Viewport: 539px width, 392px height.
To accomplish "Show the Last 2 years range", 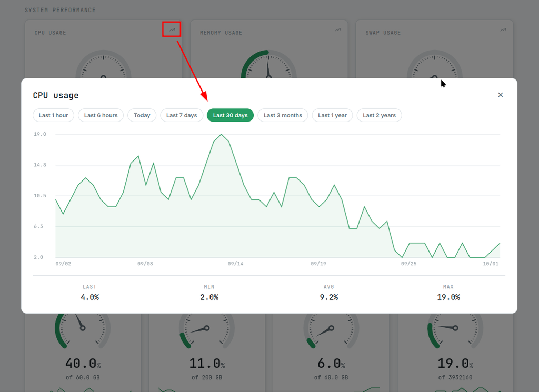I will pos(379,115).
